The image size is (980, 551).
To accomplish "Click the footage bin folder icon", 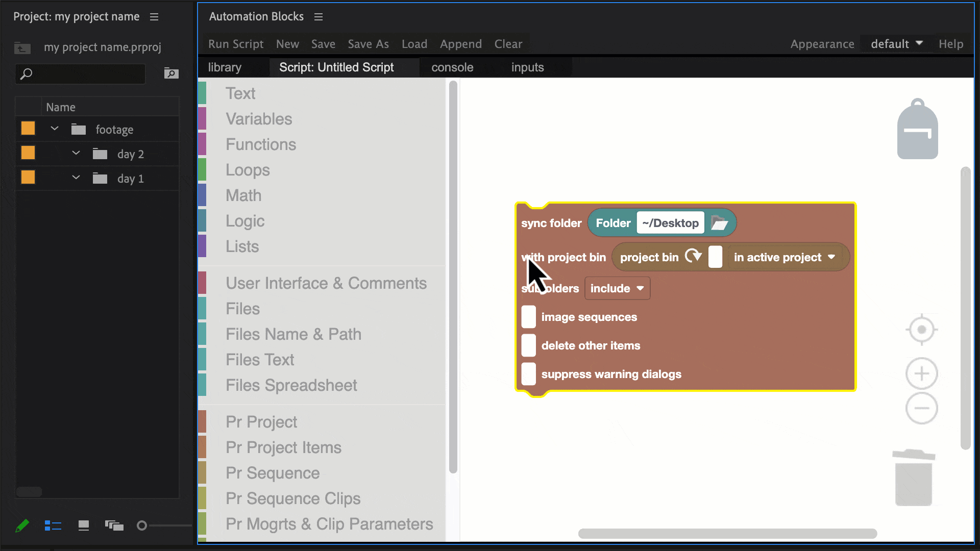I will pyautogui.click(x=78, y=129).
